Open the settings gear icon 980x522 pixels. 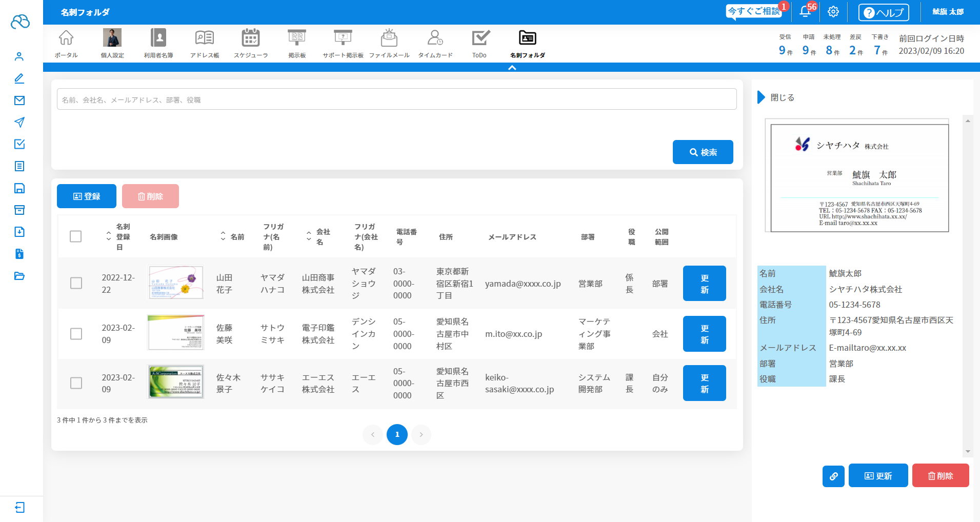(833, 12)
